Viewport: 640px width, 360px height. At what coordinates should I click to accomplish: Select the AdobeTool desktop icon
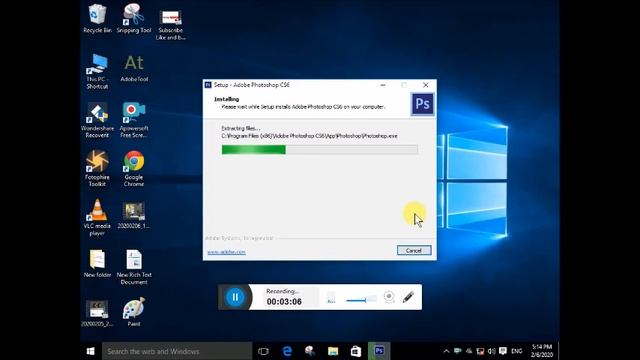pyautogui.click(x=134, y=68)
